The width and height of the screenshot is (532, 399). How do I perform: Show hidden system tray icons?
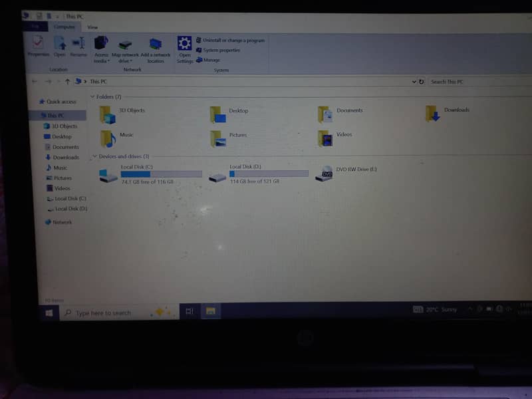(470, 309)
